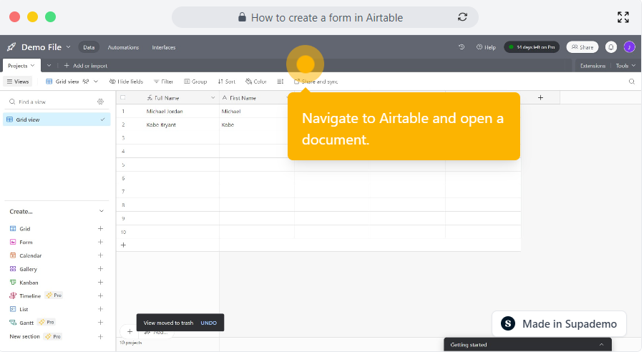Click the Supademo logo icon
The height and width of the screenshot is (352, 644).
click(x=508, y=323)
